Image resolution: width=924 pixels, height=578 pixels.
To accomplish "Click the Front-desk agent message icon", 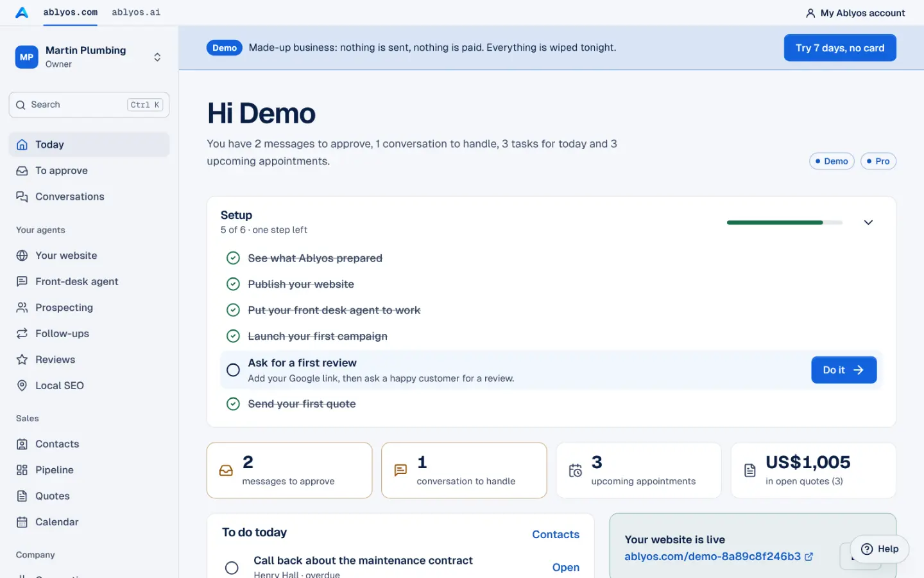I will coord(22,281).
